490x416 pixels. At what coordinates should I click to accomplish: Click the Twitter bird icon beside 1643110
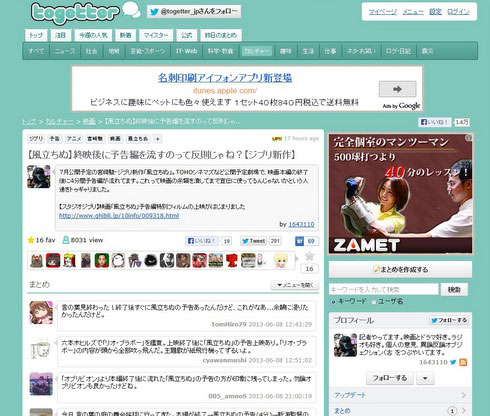tap(453, 362)
